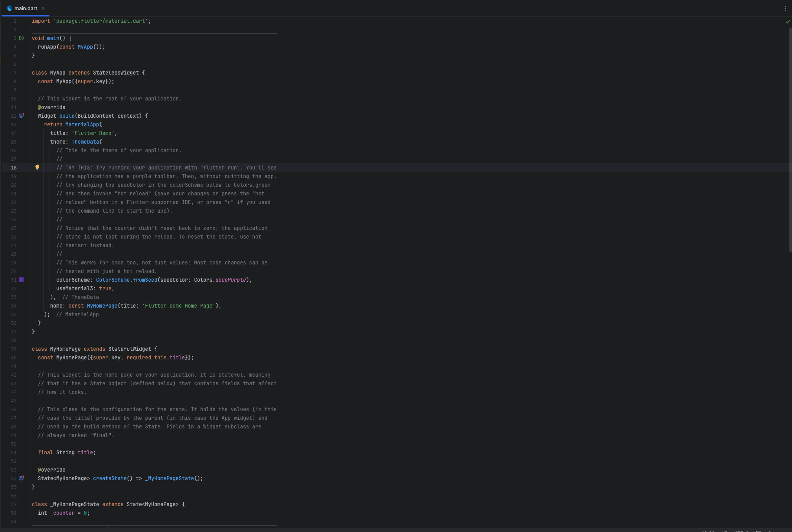The image size is (792, 532).
Task: Click the green inspections checkmark icon
Action: (x=787, y=22)
